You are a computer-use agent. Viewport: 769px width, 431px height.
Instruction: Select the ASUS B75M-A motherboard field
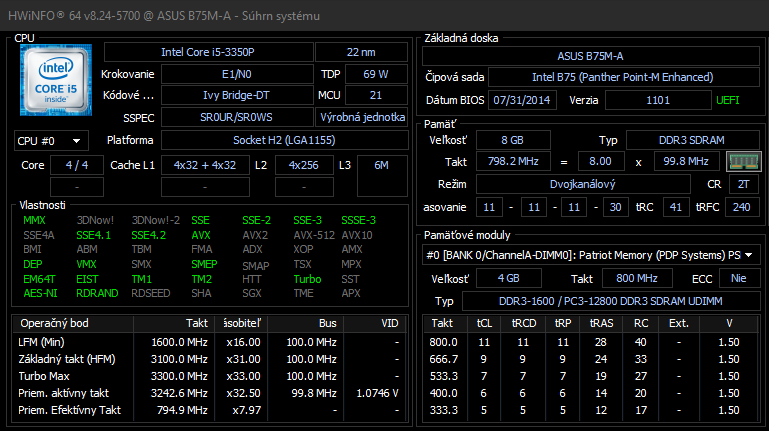pyautogui.click(x=589, y=56)
